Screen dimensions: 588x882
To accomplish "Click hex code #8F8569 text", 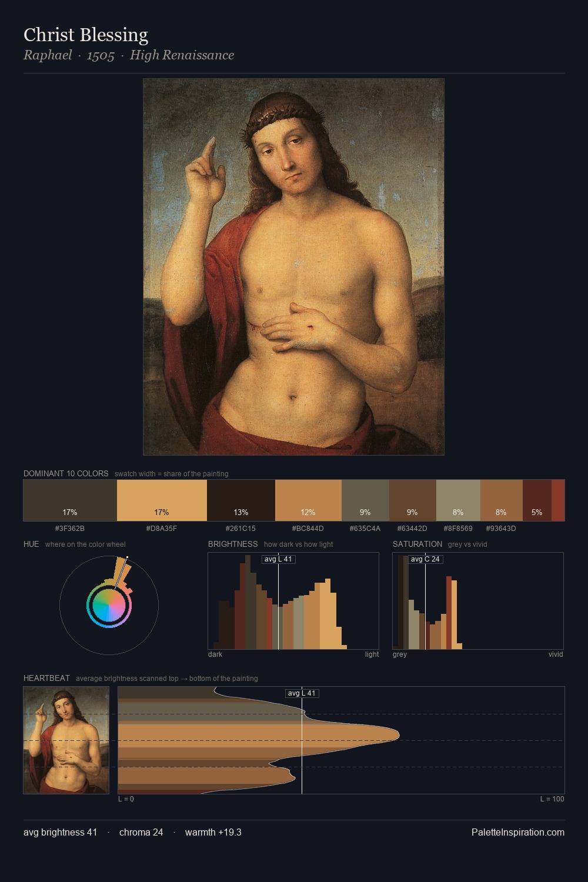I will click(458, 529).
